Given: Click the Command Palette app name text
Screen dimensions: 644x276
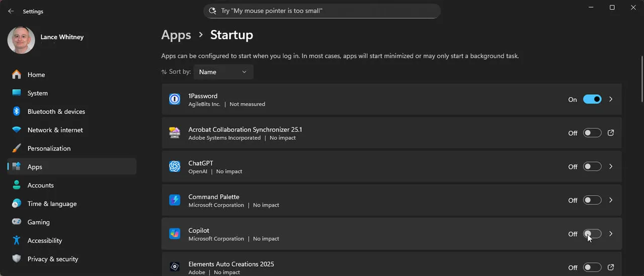Looking at the screenshot, I should [214, 197].
